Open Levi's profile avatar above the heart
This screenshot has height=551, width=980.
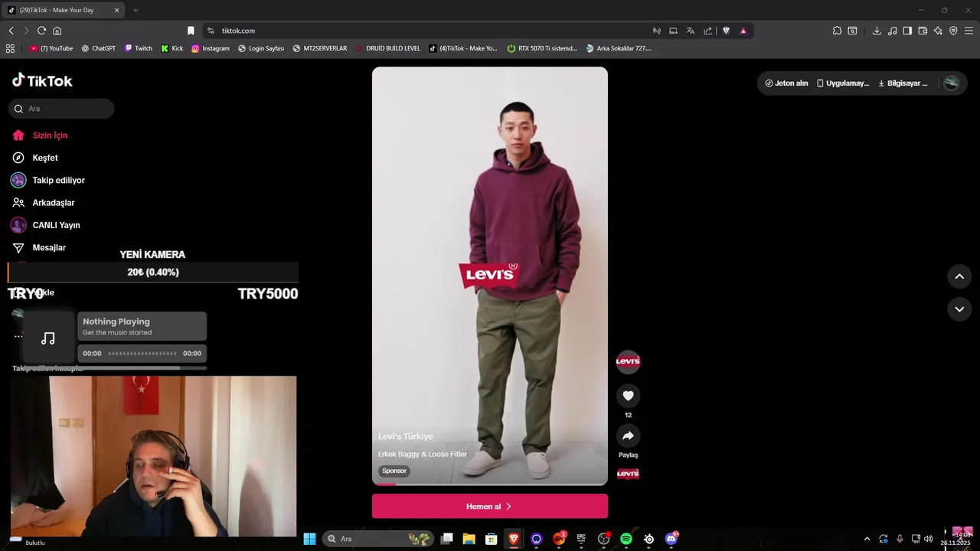coord(628,361)
